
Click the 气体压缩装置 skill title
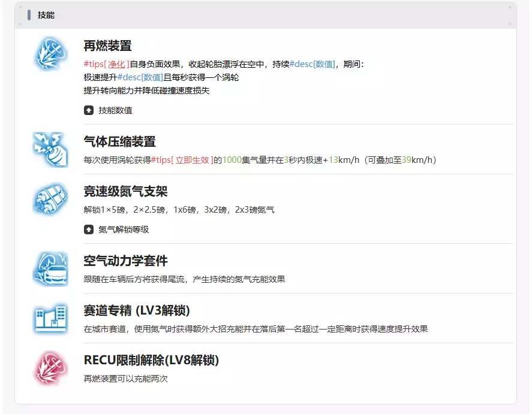click(x=120, y=142)
